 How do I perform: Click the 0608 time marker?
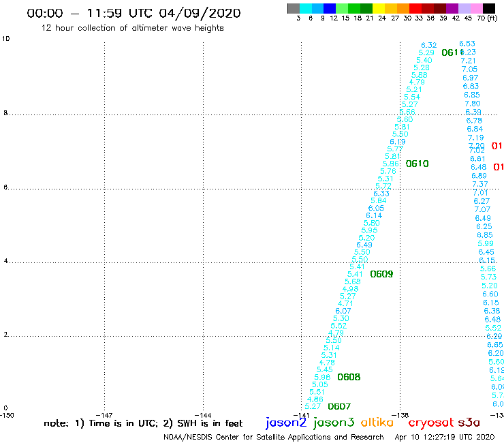click(349, 377)
